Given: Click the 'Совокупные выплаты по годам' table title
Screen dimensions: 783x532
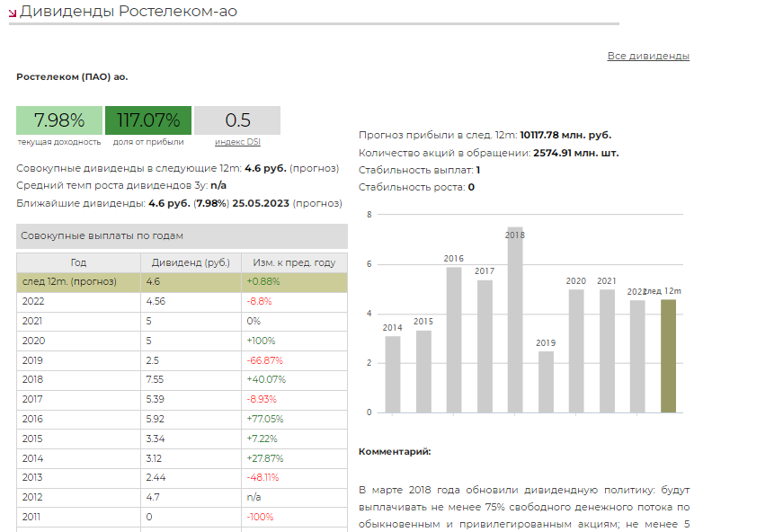Looking at the screenshot, I should click(x=102, y=235).
